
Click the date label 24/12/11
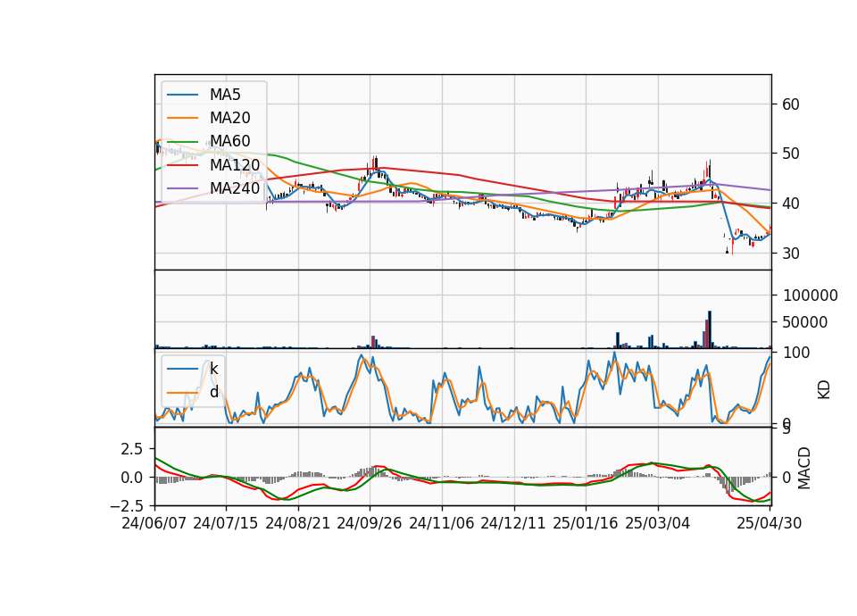point(513,523)
